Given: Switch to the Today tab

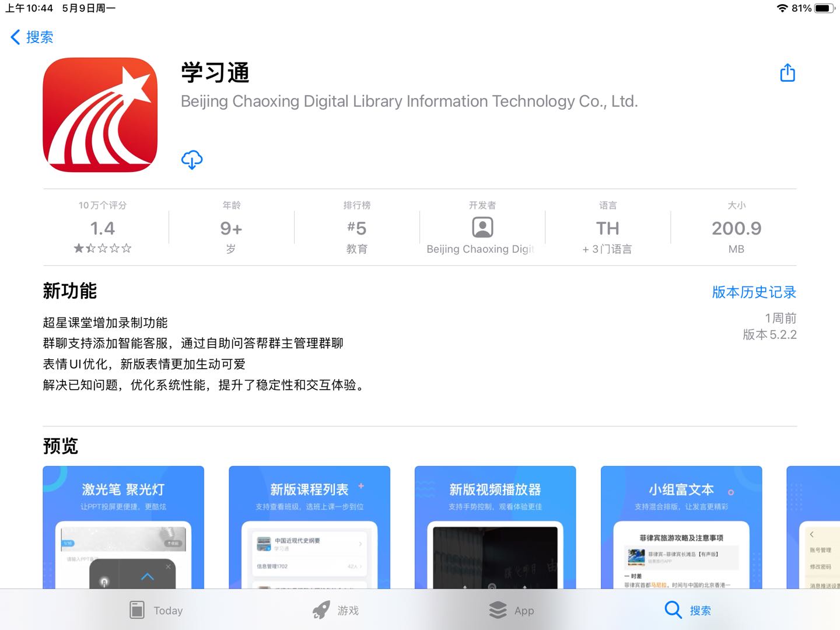Looking at the screenshot, I should click(156, 610).
